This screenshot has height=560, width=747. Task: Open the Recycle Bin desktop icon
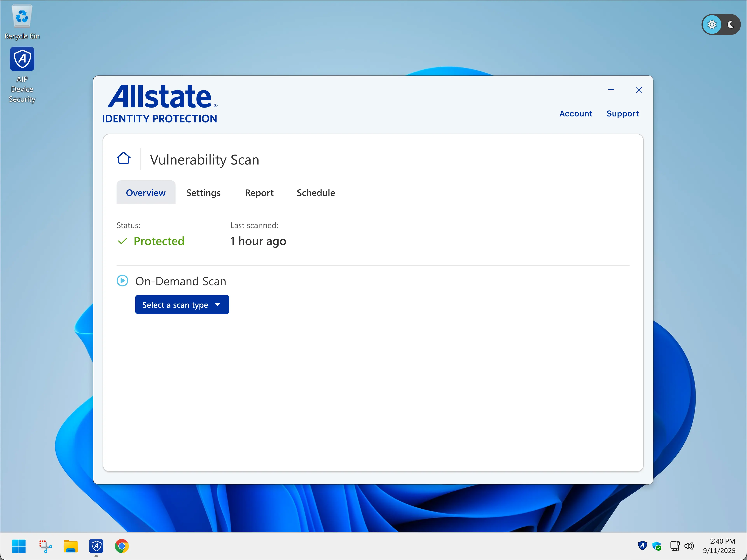22,22
